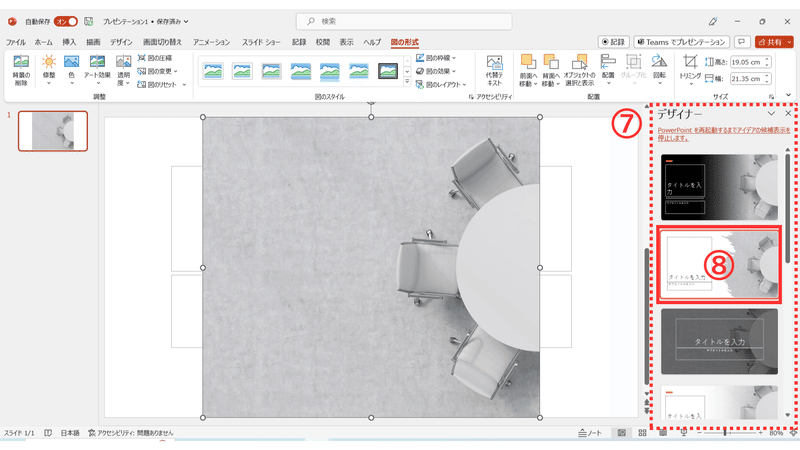This screenshot has width=800, height=450.
Task: Click the accessibility status (アクセシビリティ)
Action: pyautogui.click(x=131, y=433)
